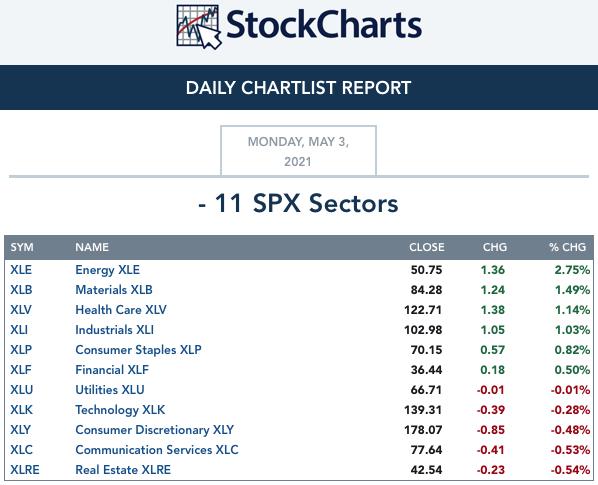The image size is (598, 485).
Task: Click the StockCharts logo icon
Action: pos(199,27)
